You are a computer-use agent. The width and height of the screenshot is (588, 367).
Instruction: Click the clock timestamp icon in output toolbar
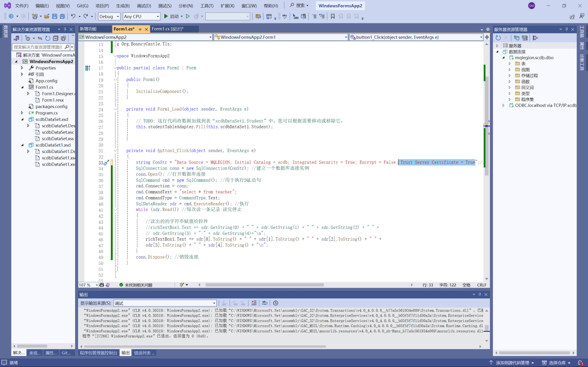pos(276,303)
